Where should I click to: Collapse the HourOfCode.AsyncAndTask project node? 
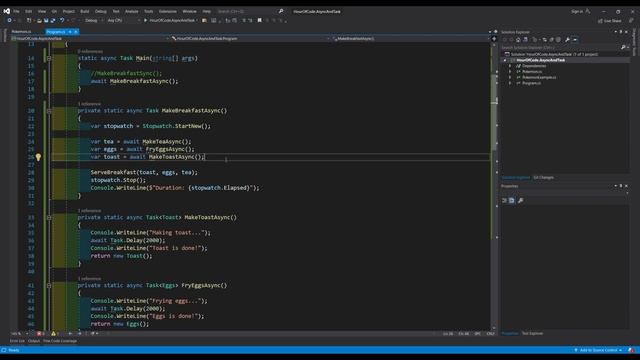coord(505,60)
